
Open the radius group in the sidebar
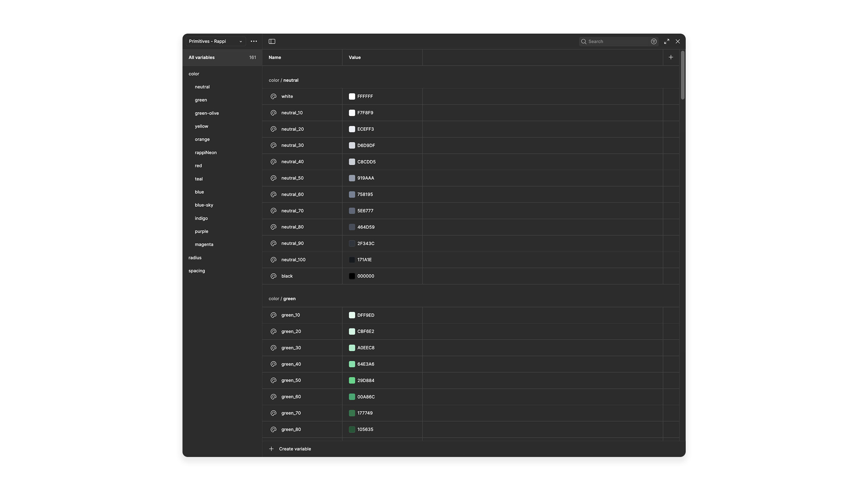[x=195, y=258]
